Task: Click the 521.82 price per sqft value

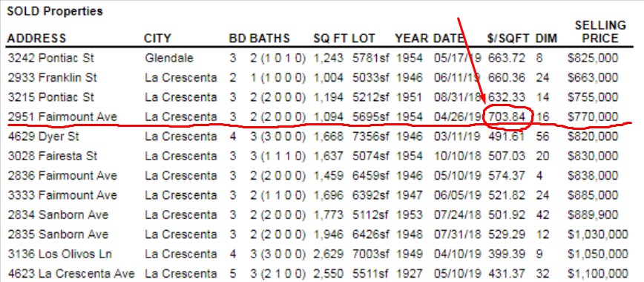Action: pyautogui.click(x=507, y=195)
